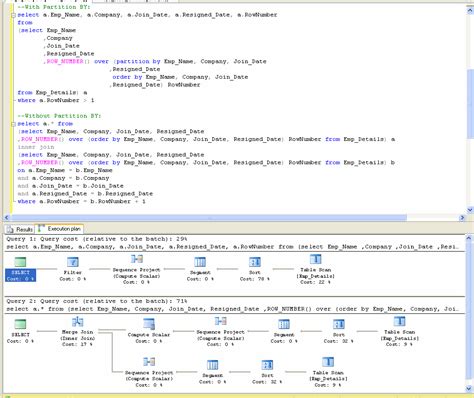Screen dimensions: 474x398
Task: Collapse the 'select a.* from' statement outline
Action: coord(13,124)
